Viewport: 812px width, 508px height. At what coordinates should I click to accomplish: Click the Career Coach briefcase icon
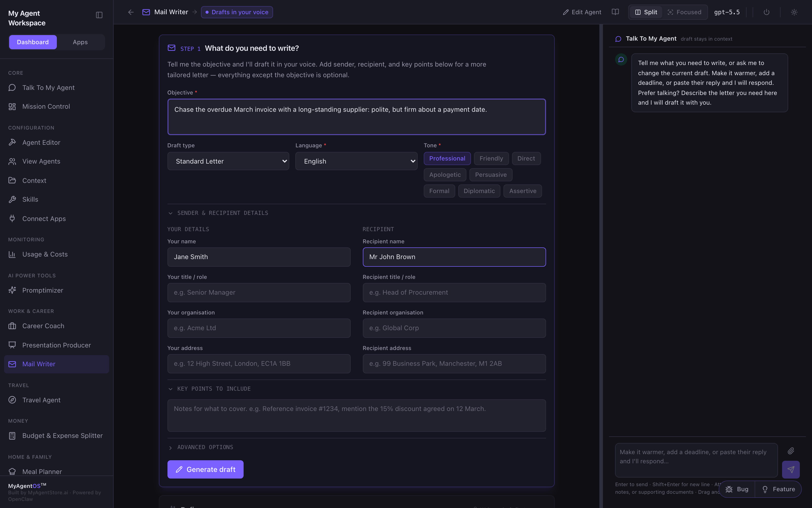point(12,326)
